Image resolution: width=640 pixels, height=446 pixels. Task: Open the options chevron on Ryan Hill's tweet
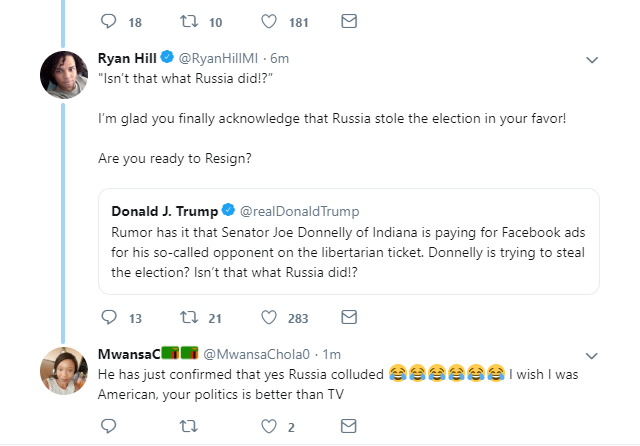click(x=592, y=60)
